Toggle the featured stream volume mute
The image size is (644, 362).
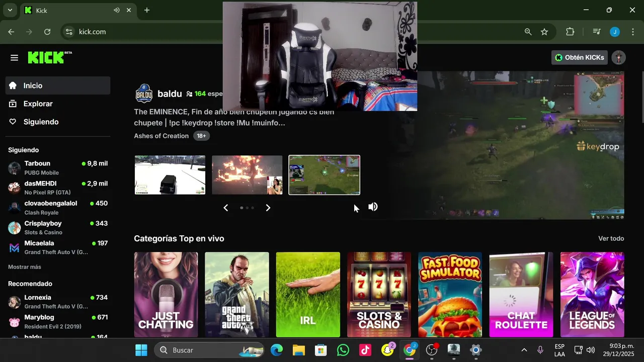click(x=373, y=207)
